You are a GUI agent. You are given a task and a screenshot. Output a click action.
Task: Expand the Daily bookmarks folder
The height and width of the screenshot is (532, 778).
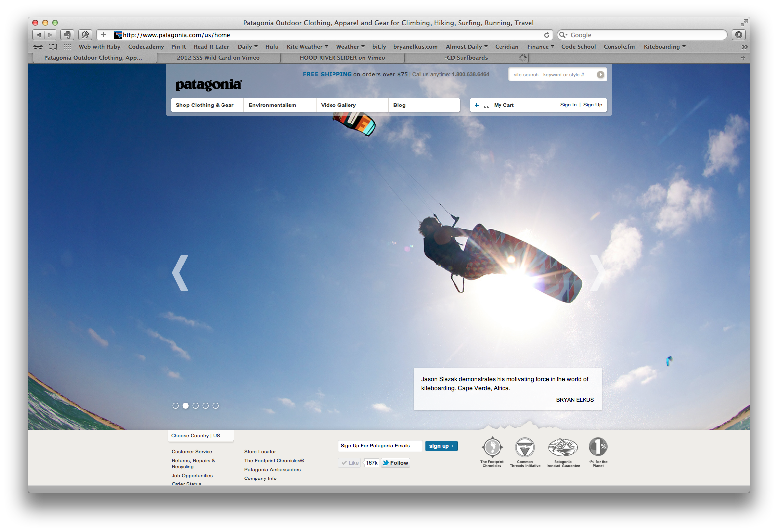coord(248,47)
